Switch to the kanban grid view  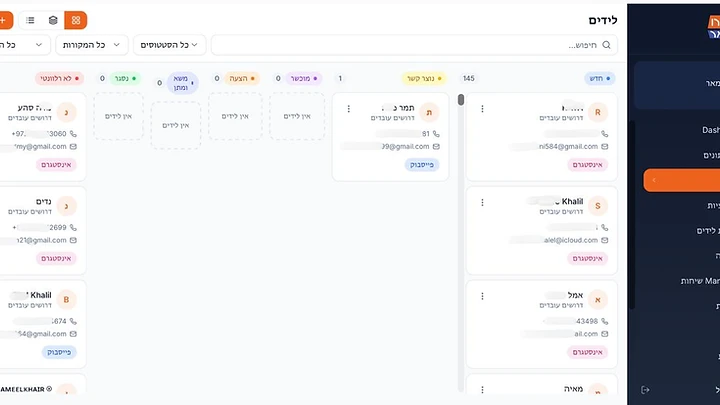76,20
